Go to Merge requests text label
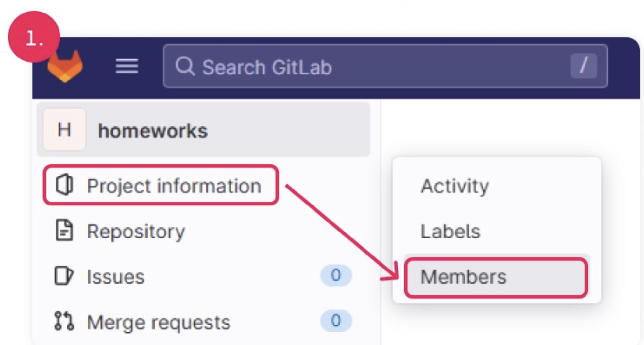Viewport: 644px width, 345px height. [159, 322]
